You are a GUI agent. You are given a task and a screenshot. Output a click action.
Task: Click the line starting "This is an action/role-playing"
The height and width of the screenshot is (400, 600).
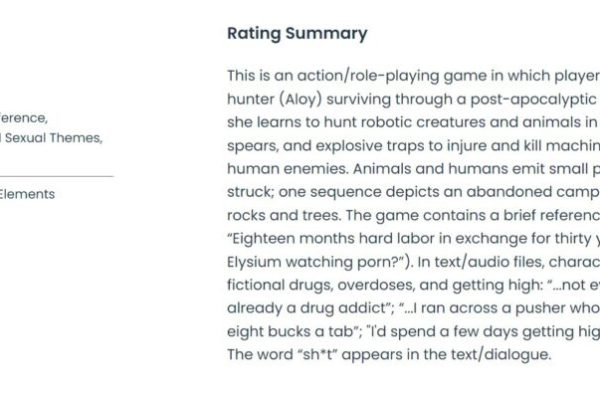click(413, 76)
